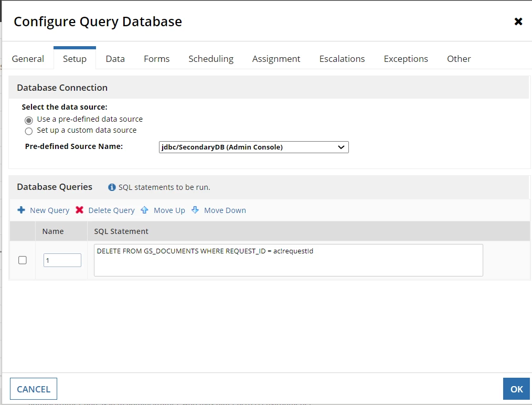Click the Delete Query link
Screen dimensions: 532x405
(x=111, y=210)
